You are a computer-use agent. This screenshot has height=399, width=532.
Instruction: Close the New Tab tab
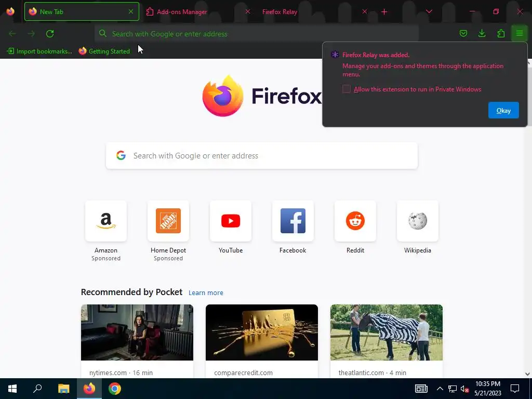pos(131,11)
